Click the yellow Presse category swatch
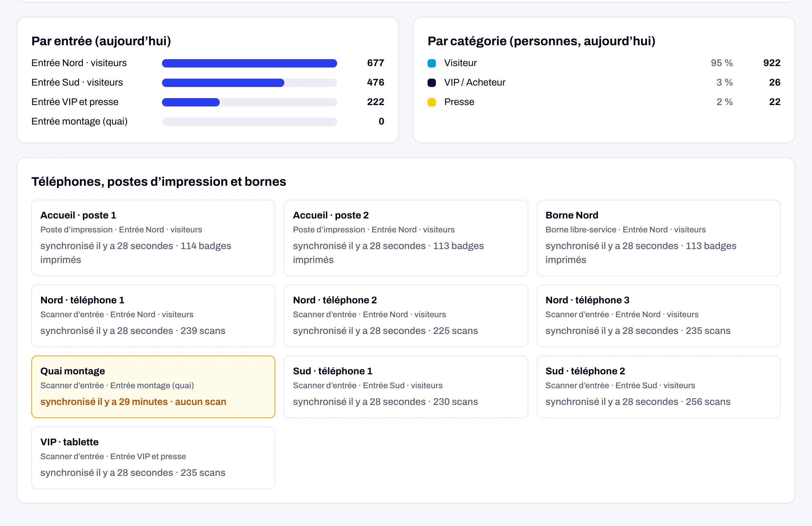Screen dimensions: 812x526 coord(432,102)
